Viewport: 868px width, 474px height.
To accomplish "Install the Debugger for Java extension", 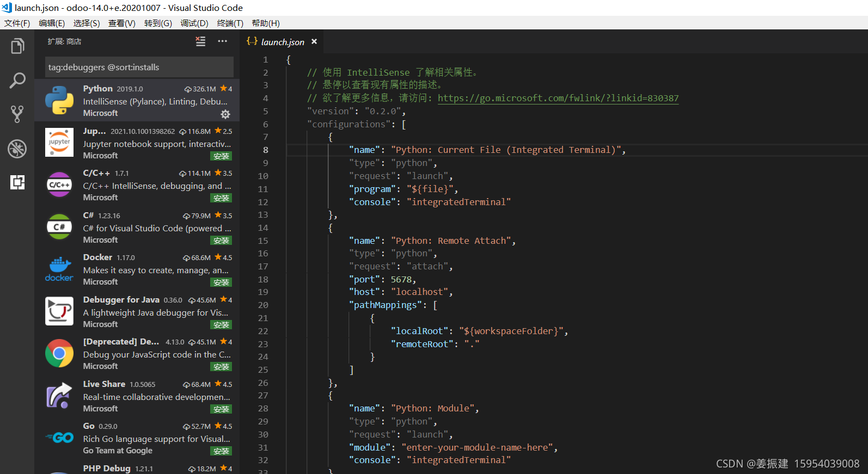I will [222, 325].
